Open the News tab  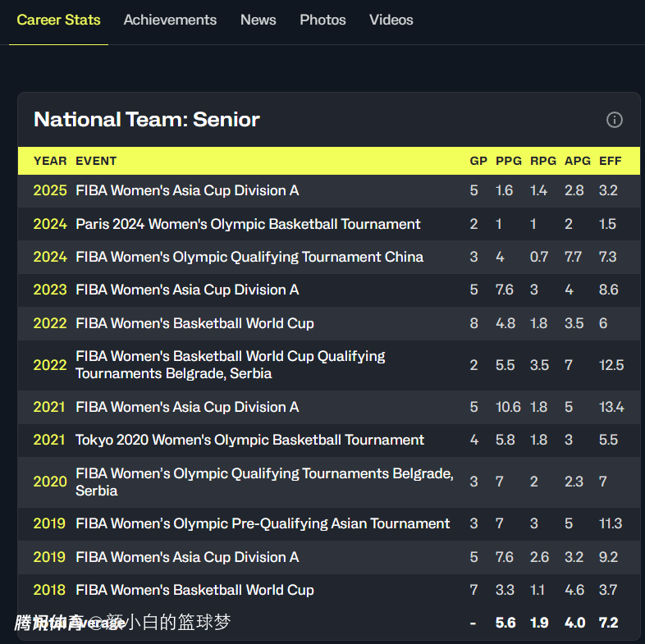pos(258,20)
